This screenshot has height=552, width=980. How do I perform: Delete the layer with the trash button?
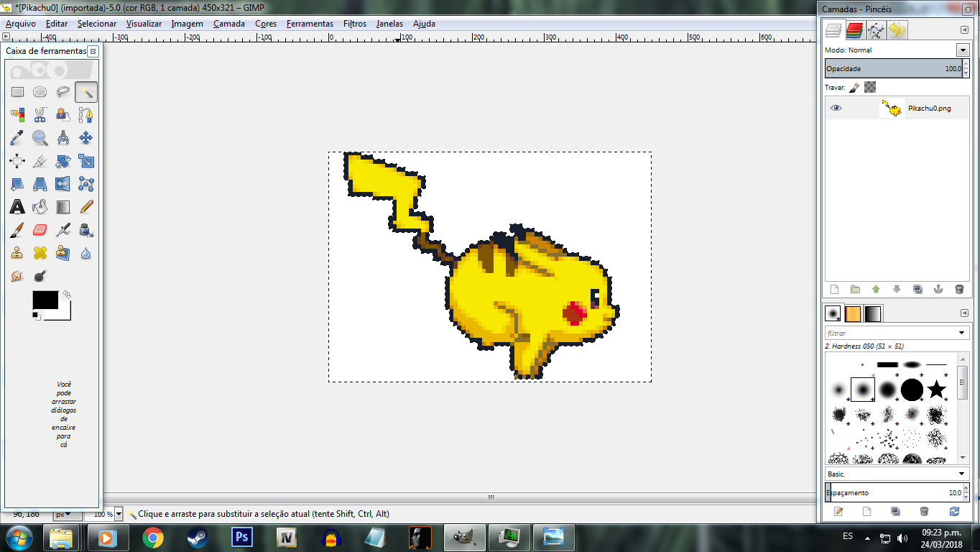point(959,290)
